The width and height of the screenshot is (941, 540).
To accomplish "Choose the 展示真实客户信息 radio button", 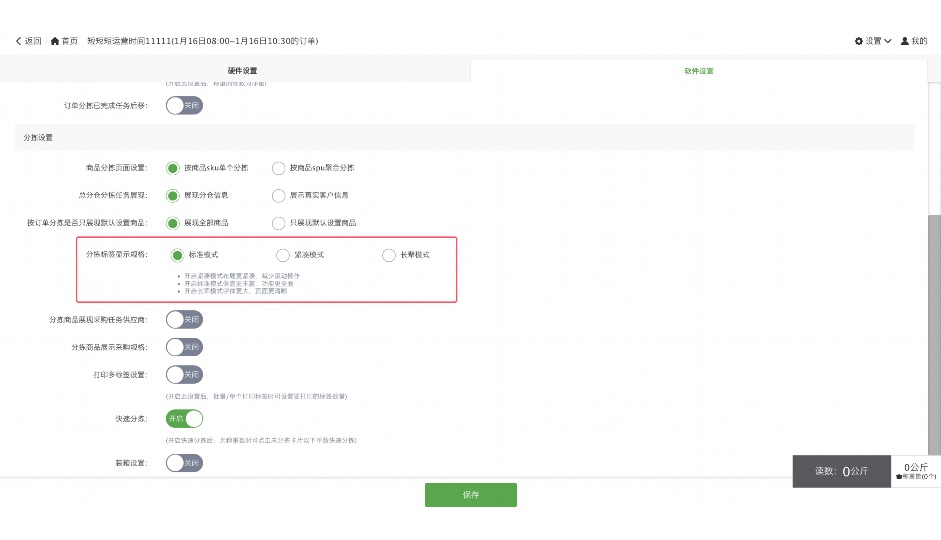I will [x=279, y=196].
